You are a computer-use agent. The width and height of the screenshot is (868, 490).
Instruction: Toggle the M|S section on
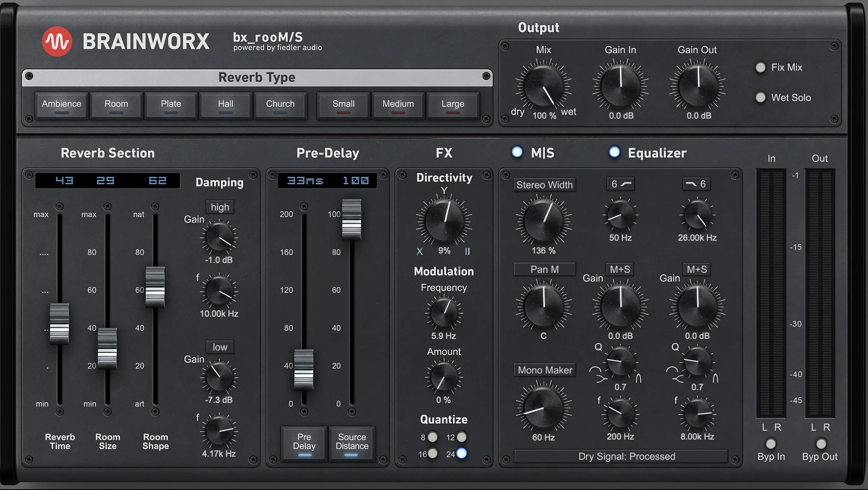(x=517, y=152)
